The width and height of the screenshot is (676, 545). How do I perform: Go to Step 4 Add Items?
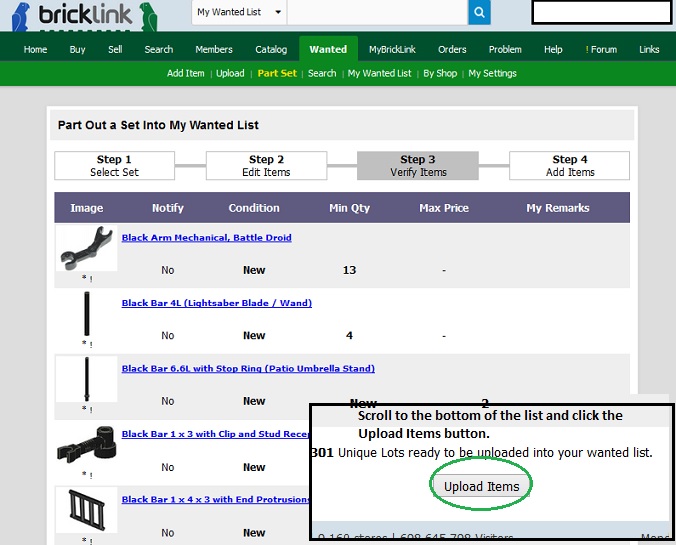pyautogui.click(x=570, y=166)
